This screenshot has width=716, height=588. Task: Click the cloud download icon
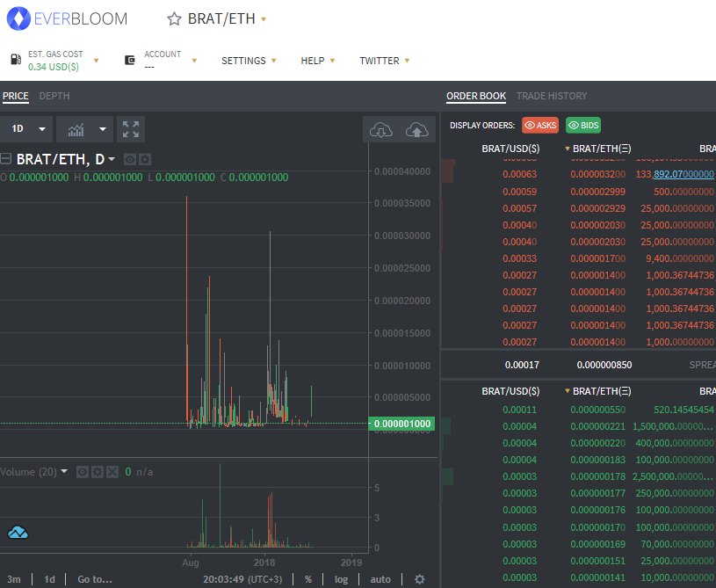tap(380, 130)
